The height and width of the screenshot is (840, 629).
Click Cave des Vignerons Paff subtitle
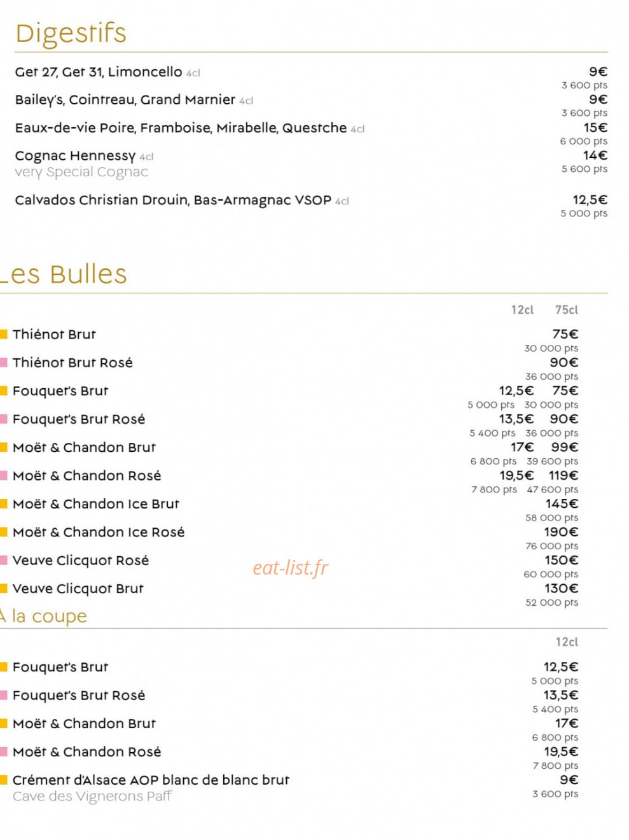click(92, 796)
